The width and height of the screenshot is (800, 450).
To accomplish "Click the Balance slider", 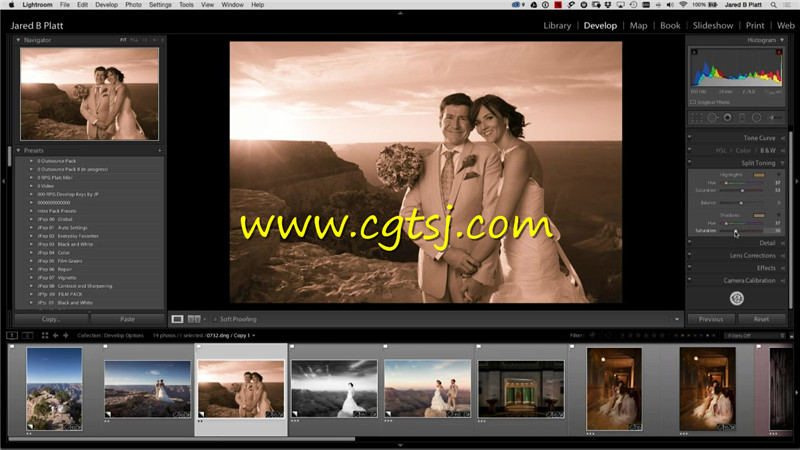I will tap(741, 203).
